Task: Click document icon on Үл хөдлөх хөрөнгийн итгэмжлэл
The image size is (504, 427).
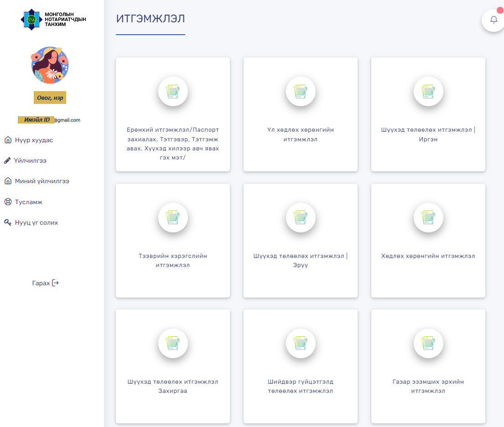Action: coord(301,92)
